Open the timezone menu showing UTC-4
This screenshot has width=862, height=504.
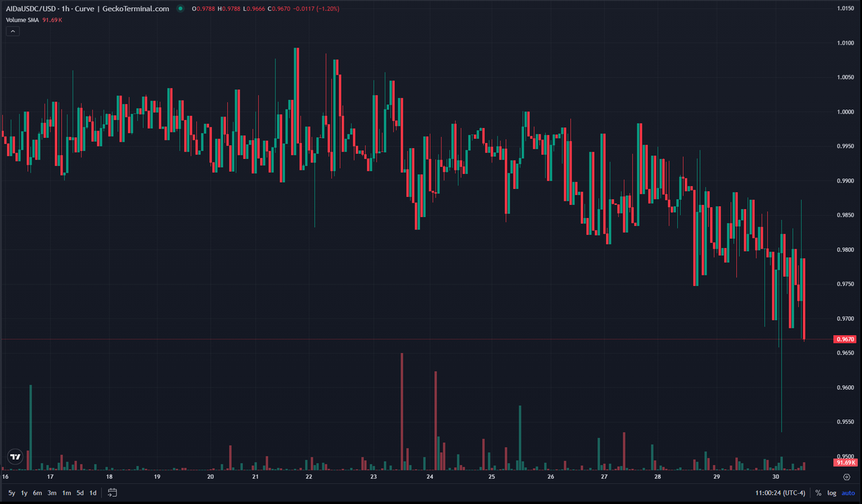[x=779, y=493]
